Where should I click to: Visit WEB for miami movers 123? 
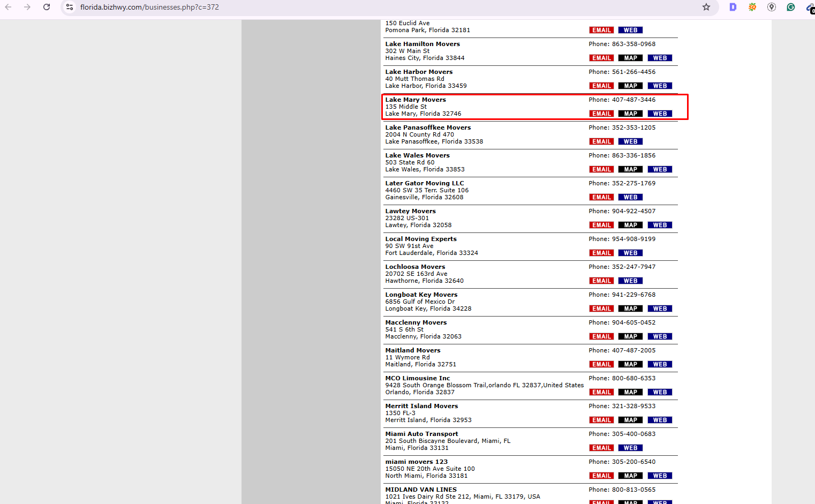coord(660,476)
